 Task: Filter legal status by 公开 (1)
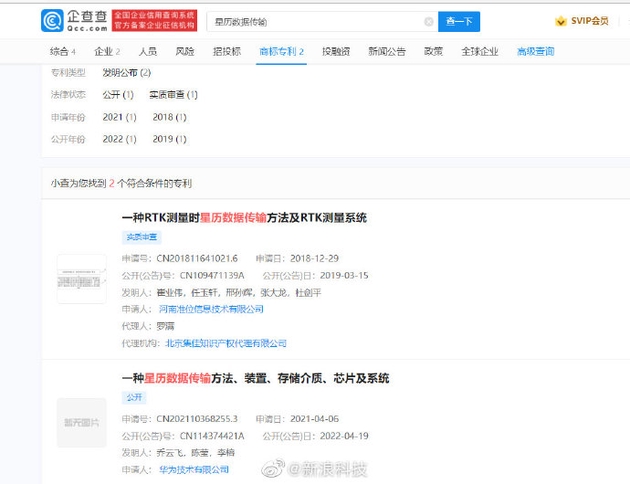click(x=118, y=95)
